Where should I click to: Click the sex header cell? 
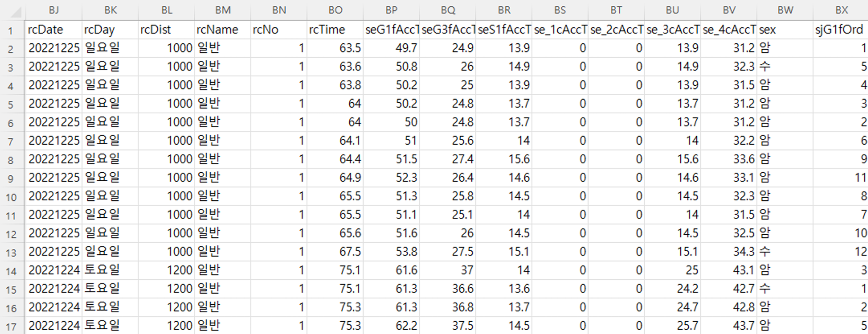coord(785,30)
